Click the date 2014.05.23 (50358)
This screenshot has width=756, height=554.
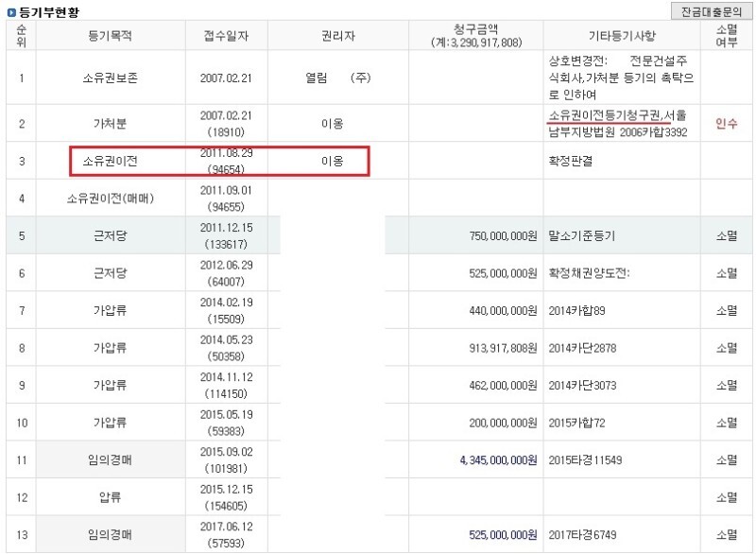click(226, 348)
